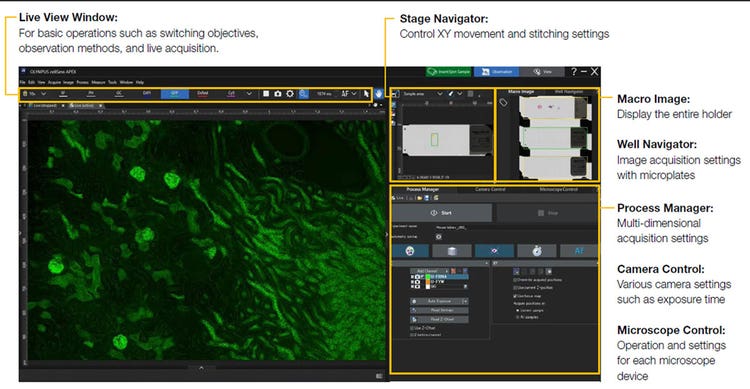Click the stop live square icon
This screenshot has height=389, width=750.
click(x=266, y=94)
